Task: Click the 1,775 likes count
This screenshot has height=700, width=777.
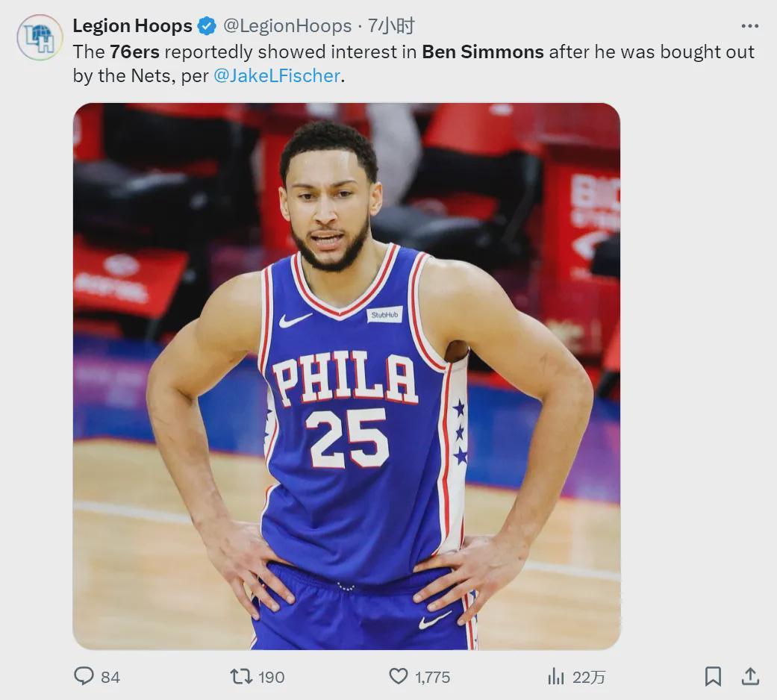Action: pos(433,677)
